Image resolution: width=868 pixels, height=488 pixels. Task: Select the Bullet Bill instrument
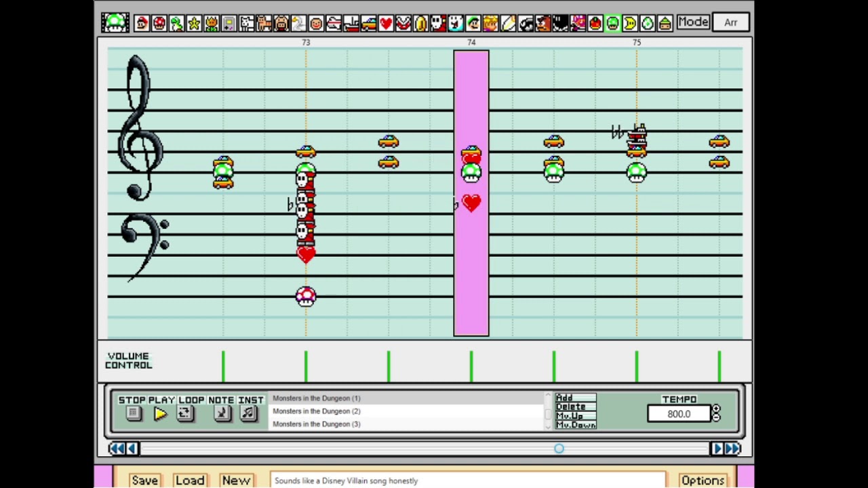526,23
